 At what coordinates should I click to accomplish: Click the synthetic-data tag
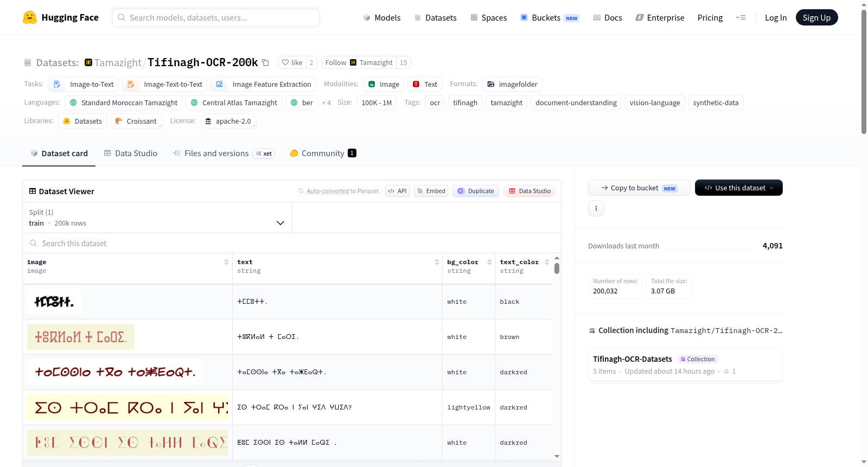point(716,103)
